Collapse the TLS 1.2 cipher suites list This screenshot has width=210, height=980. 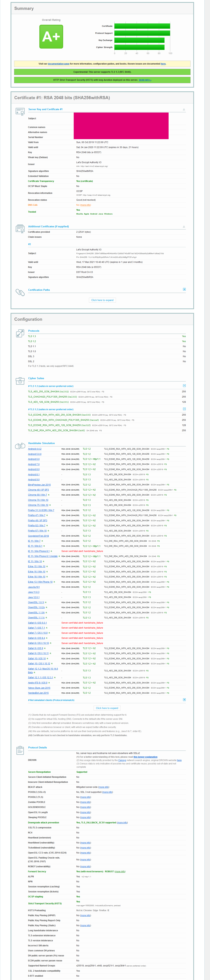pyautogui.click(x=185, y=409)
